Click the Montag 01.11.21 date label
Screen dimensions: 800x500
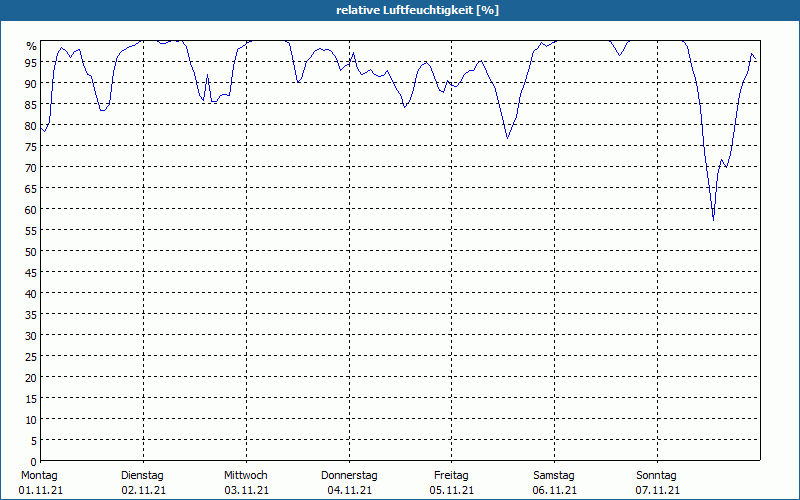click(40, 483)
